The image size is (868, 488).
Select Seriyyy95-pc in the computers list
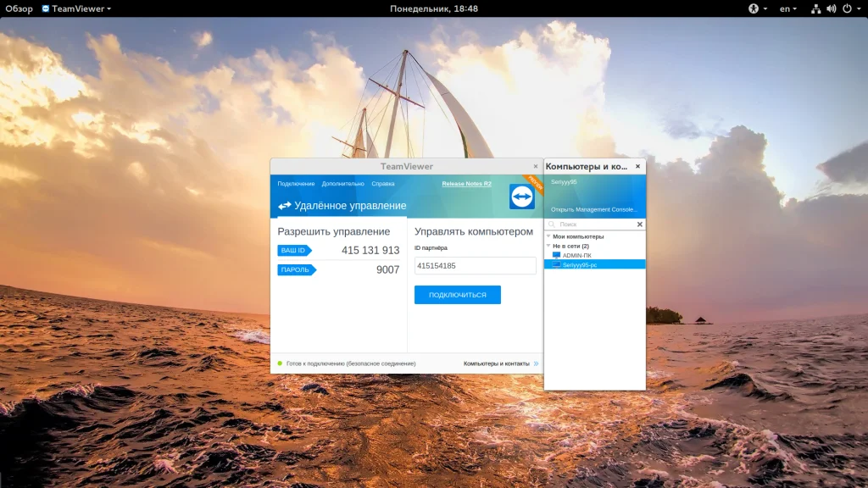580,264
